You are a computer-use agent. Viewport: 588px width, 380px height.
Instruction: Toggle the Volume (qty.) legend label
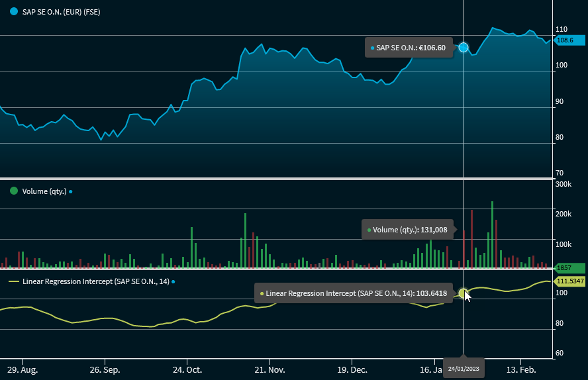click(44, 191)
